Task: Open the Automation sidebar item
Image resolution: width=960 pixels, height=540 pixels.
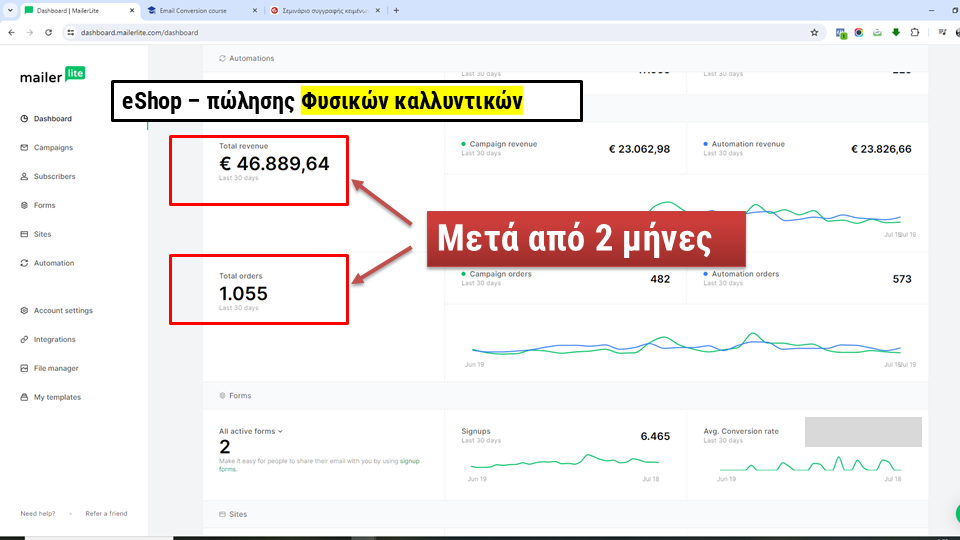Action: [54, 263]
